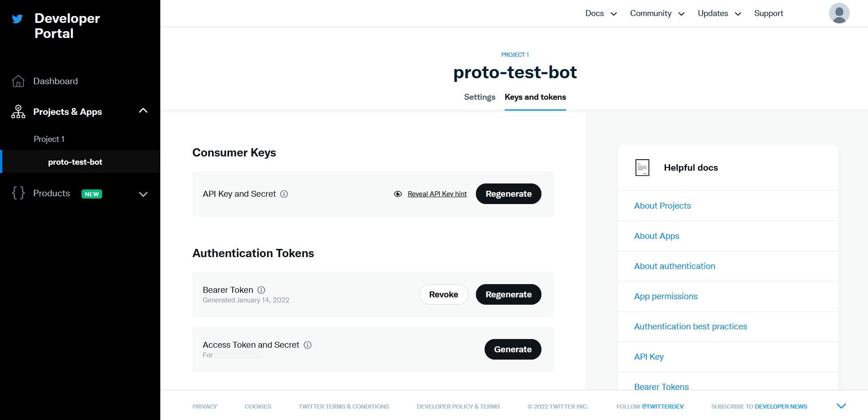Regenerate the Bearer Token
This screenshot has width=868, height=420.
tap(508, 295)
